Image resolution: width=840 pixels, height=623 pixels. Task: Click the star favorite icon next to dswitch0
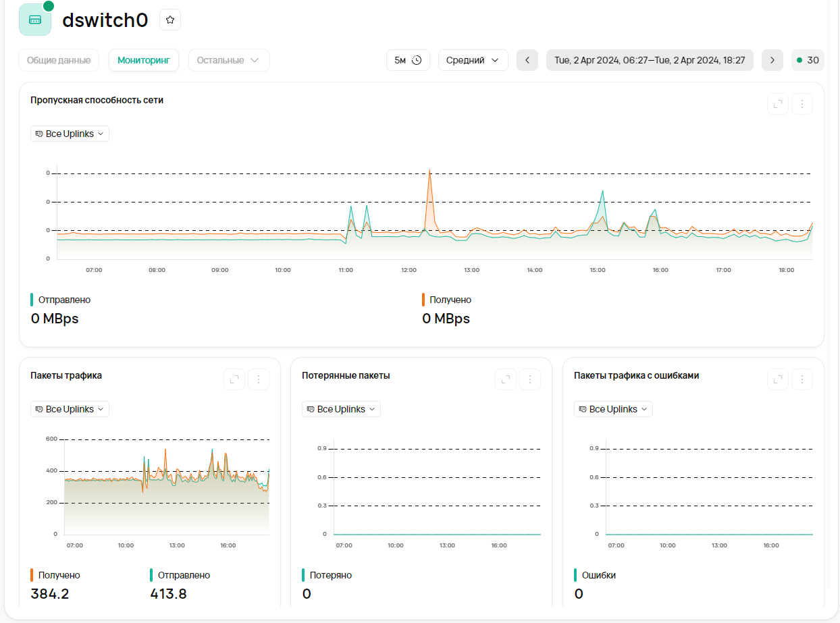(x=170, y=20)
